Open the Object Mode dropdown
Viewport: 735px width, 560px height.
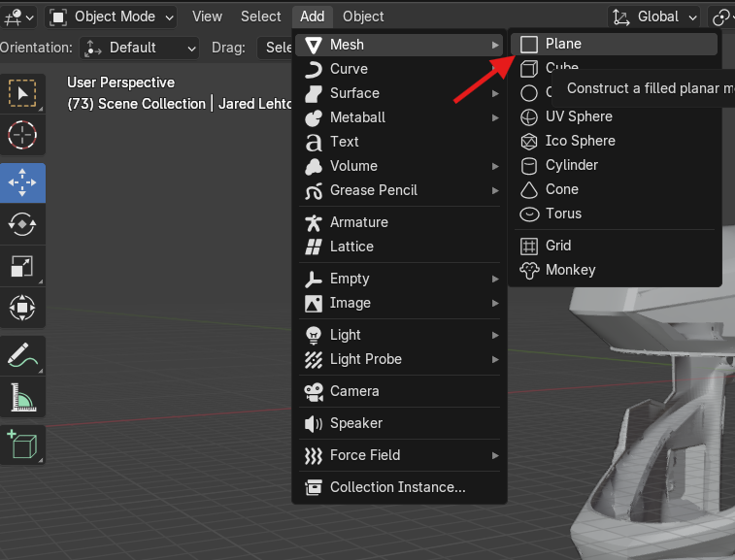click(x=111, y=17)
